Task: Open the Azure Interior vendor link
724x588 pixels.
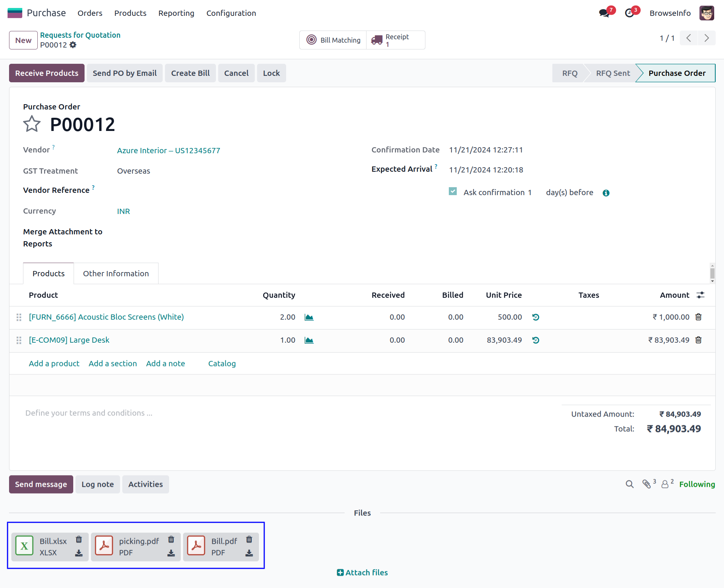Action: click(168, 151)
